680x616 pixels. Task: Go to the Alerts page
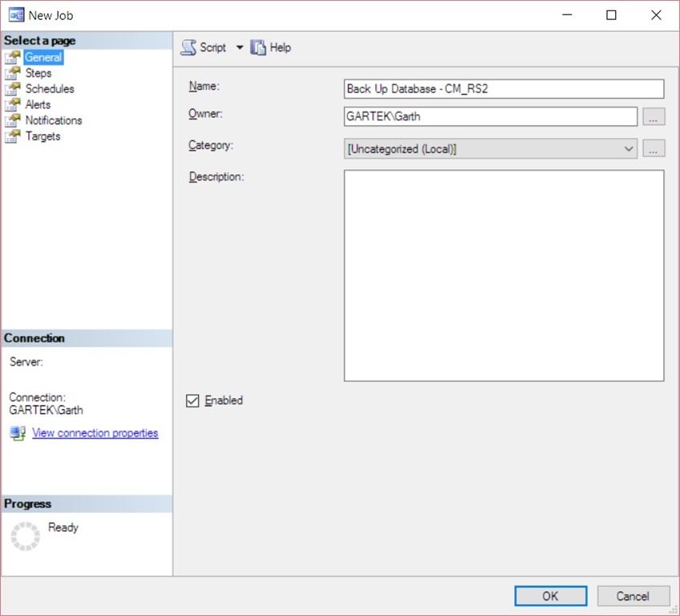pyautogui.click(x=38, y=104)
